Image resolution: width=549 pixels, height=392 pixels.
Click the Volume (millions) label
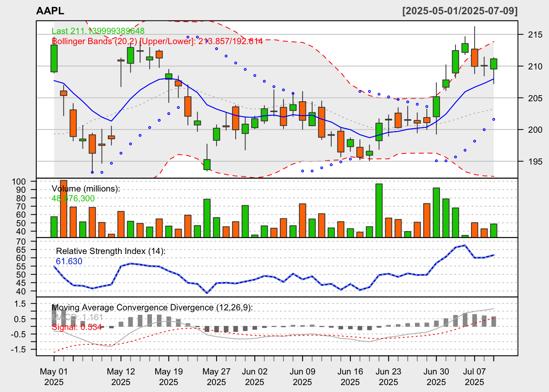click(x=86, y=189)
